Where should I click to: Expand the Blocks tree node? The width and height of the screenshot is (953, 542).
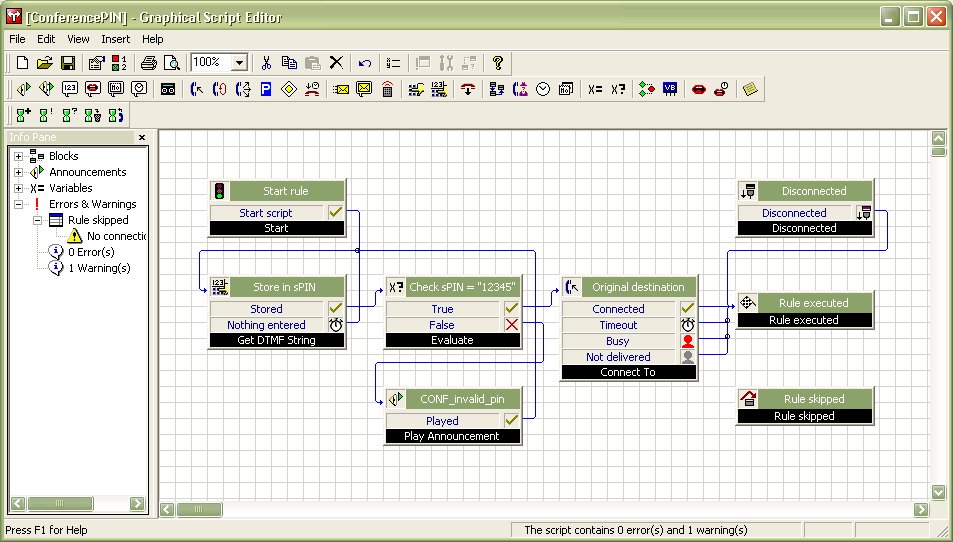point(18,156)
